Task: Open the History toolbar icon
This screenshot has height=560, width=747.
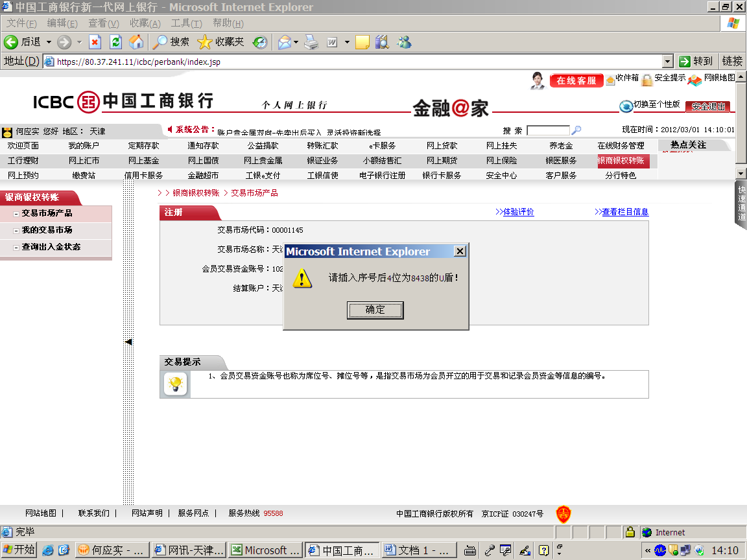Action: [x=259, y=42]
